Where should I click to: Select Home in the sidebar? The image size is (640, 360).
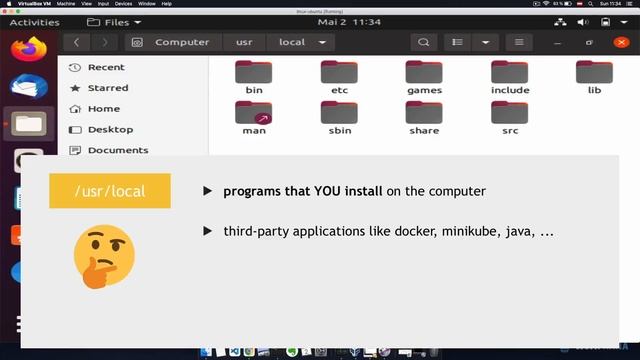pyautogui.click(x=104, y=109)
